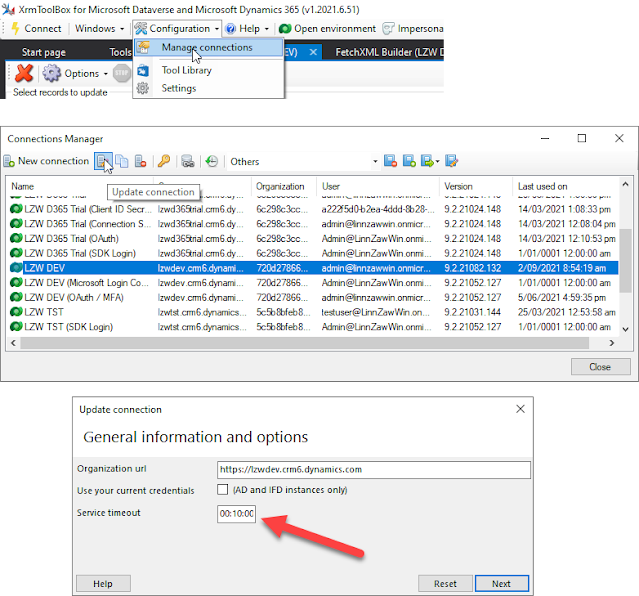Click the grey Stop icon

tap(121, 73)
